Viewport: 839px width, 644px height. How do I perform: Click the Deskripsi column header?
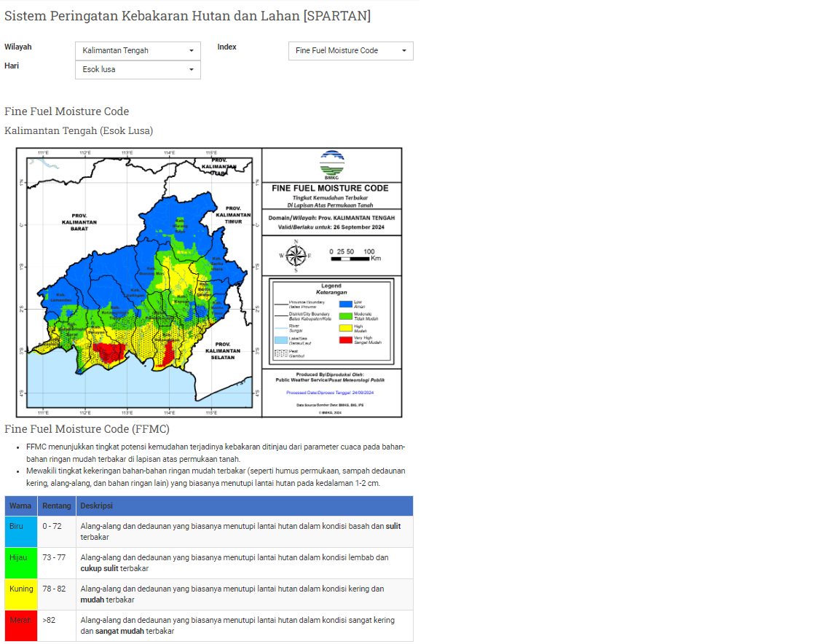click(x=245, y=506)
